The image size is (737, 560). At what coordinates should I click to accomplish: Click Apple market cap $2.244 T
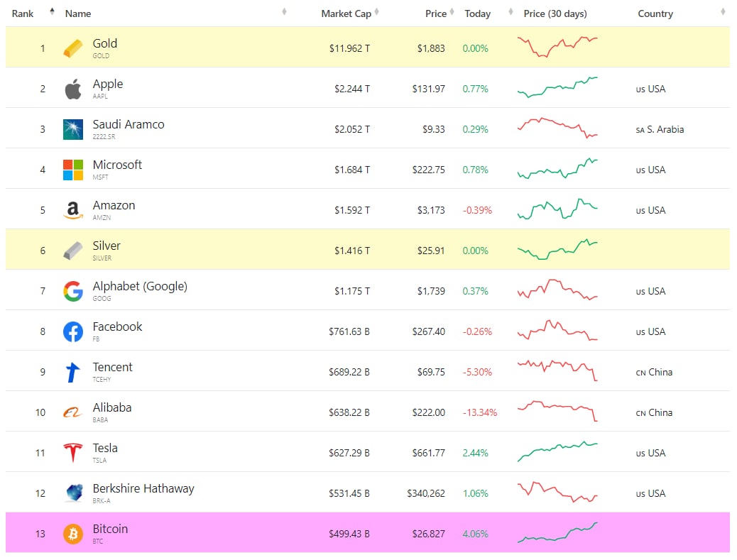tap(352, 89)
